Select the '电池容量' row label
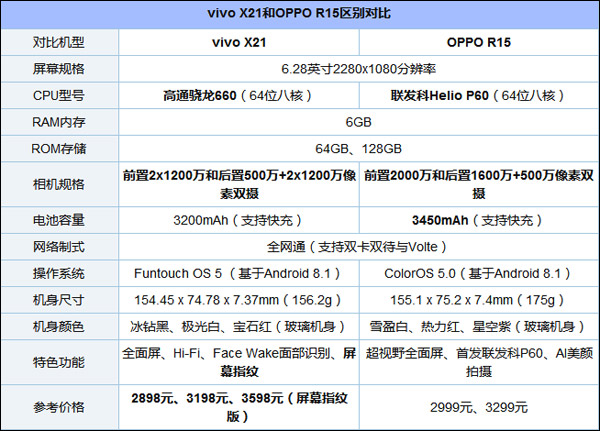Viewport: 600px width, 431px height. click(x=59, y=220)
